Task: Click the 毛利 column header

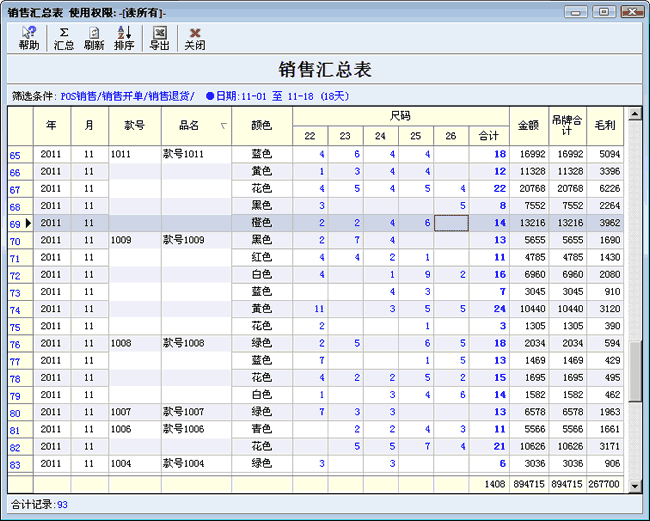Action: [x=605, y=126]
